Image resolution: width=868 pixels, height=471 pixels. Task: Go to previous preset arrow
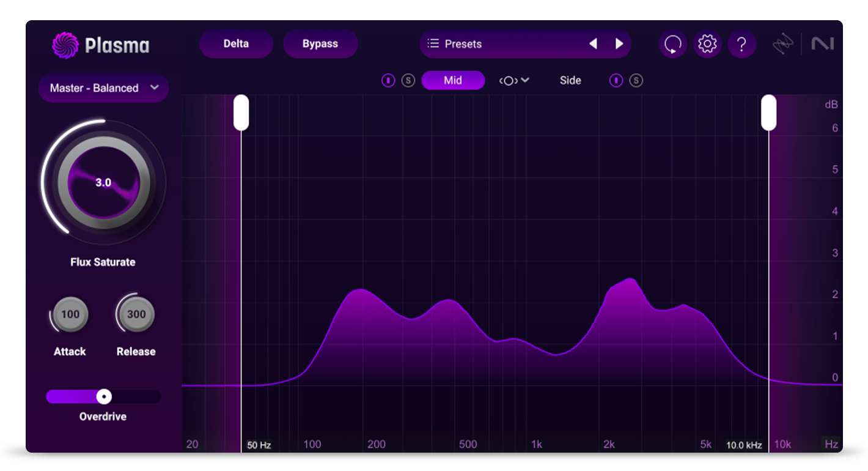point(593,44)
